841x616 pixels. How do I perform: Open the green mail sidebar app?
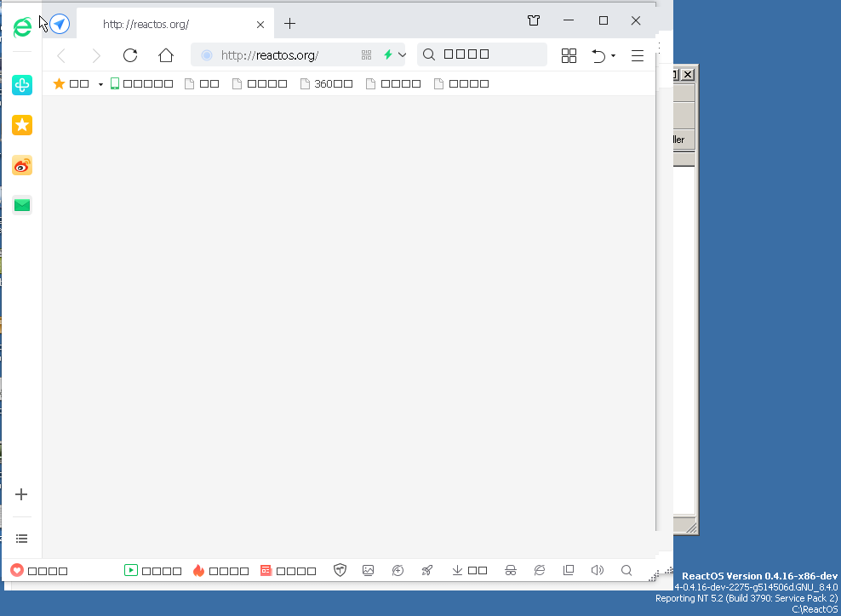(22, 205)
